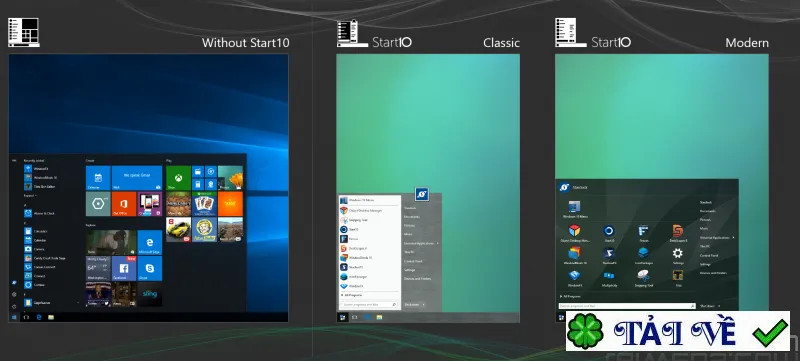The height and width of the screenshot is (361, 800).
Task: Click Pictures in the Classic menu right pane
Action: point(410,225)
